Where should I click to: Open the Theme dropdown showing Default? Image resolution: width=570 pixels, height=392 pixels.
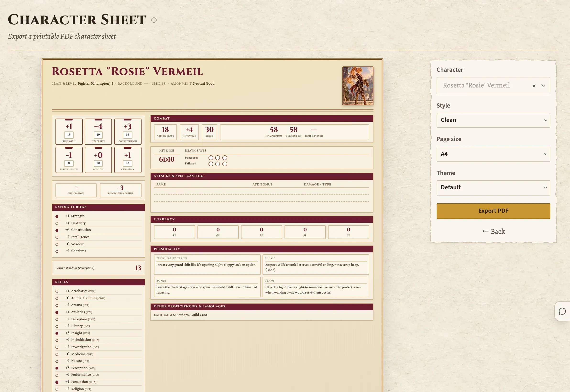493,188
